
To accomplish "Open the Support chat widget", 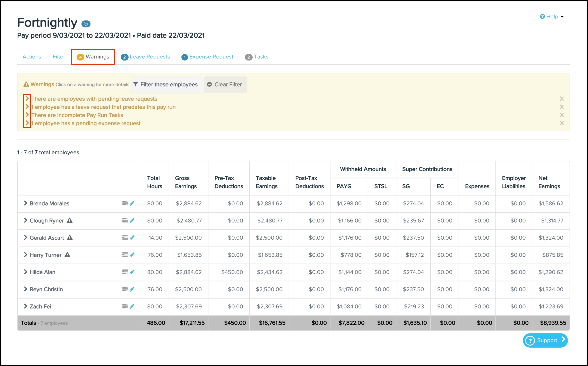I will tap(545, 340).
